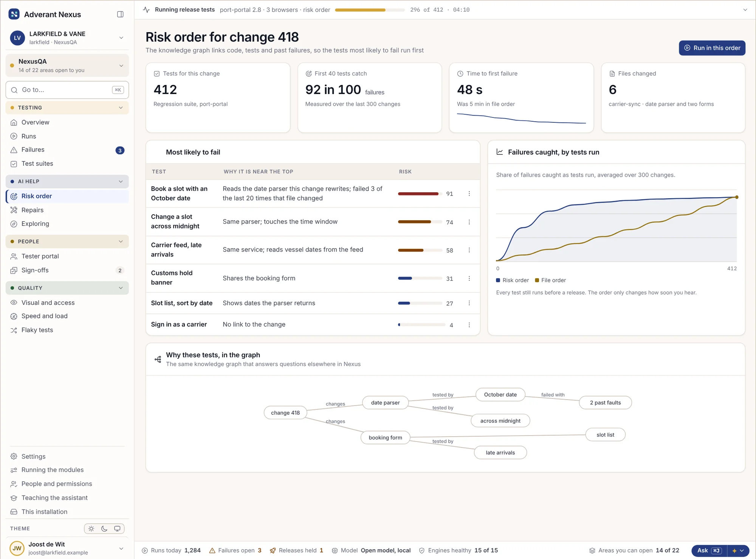Open Teaching the assistant settings
This screenshot has height=559, width=756.
coord(67,498)
